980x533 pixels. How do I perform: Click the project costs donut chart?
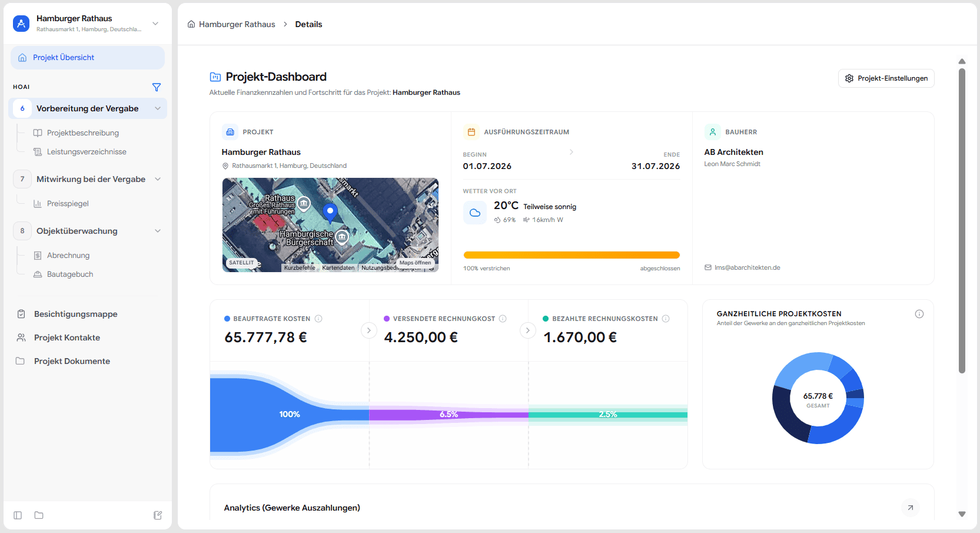pyautogui.click(x=818, y=398)
